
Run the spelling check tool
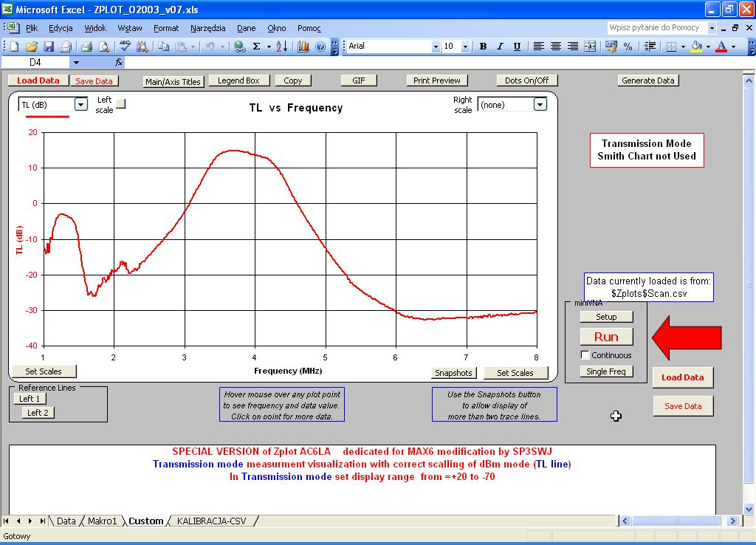pyautogui.click(x=125, y=47)
